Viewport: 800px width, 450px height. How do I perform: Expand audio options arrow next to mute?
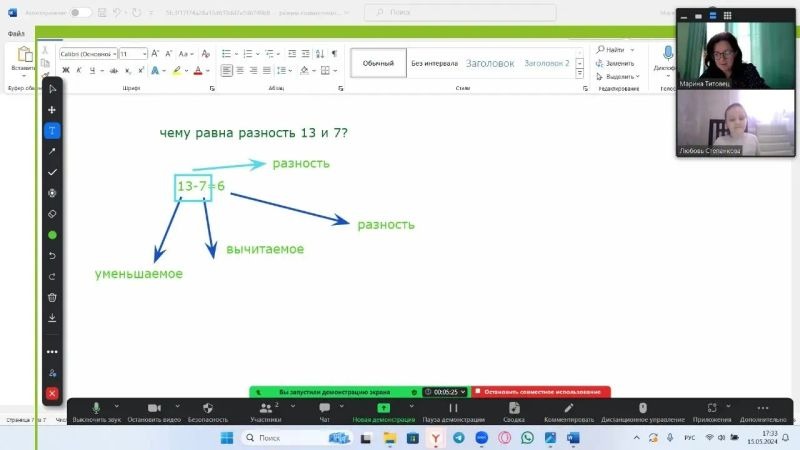click(x=116, y=406)
